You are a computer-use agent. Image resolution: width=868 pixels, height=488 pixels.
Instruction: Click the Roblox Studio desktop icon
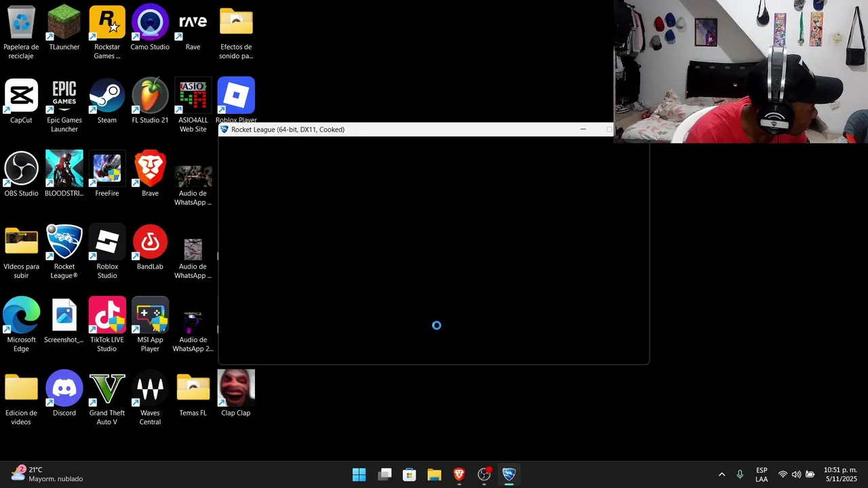click(x=107, y=251)
